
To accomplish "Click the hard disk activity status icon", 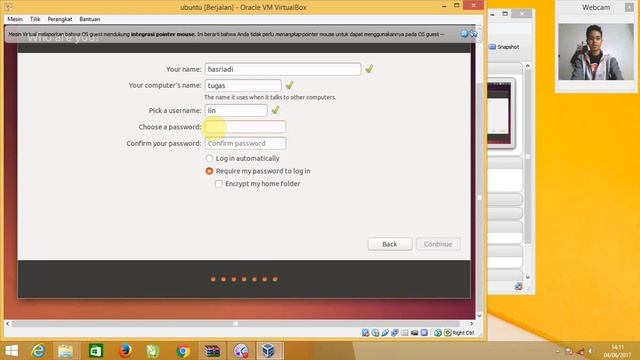I will click(365, 333).
